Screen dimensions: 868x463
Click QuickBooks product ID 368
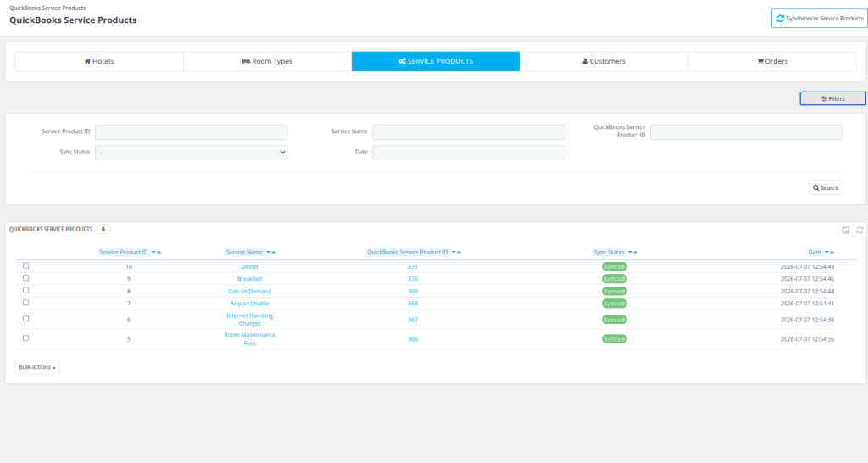(x=413, y=304)
